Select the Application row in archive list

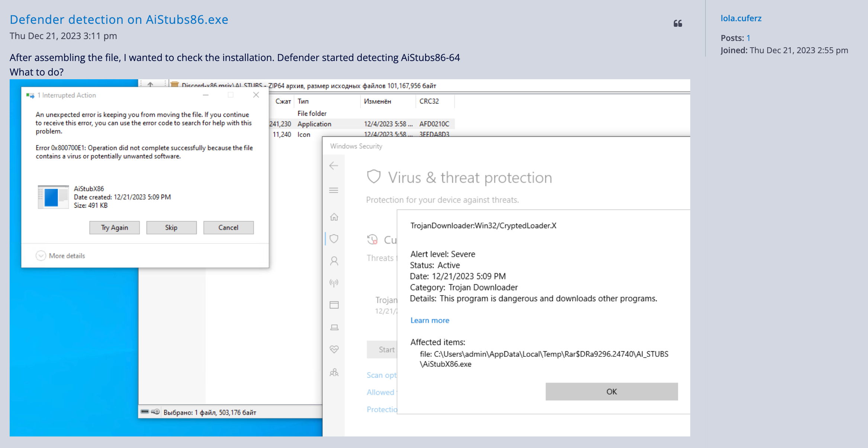361,124
